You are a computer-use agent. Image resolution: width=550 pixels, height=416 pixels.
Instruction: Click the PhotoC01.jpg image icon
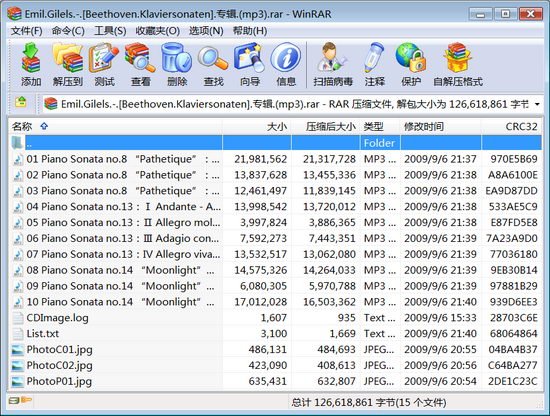[x=18, y=350]
